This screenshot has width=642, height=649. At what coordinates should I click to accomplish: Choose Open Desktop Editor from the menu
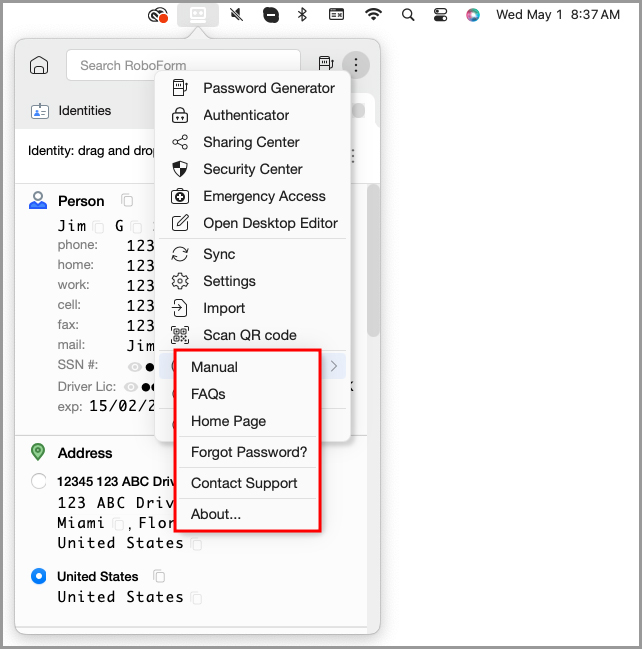point(252,223)
